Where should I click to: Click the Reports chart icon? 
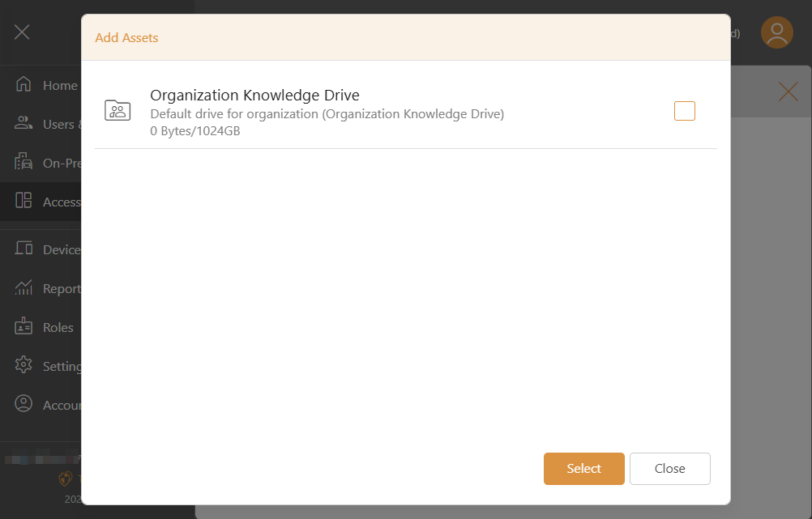point(24,287)
